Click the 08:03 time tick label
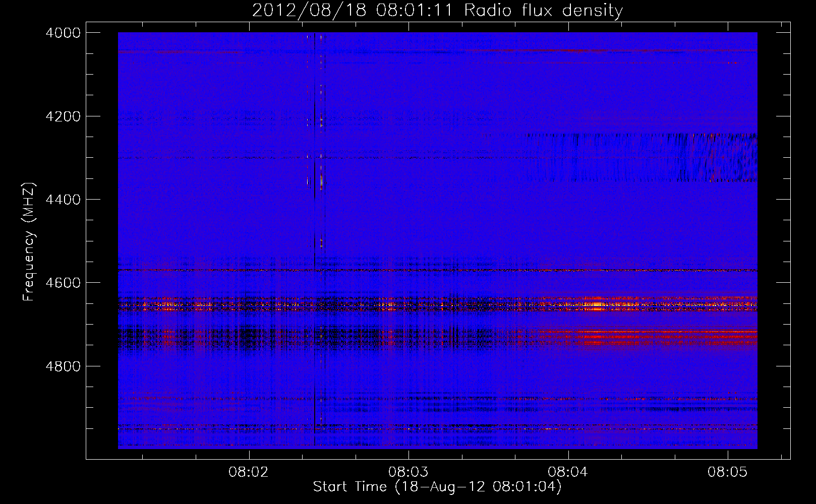 [408, 472]
